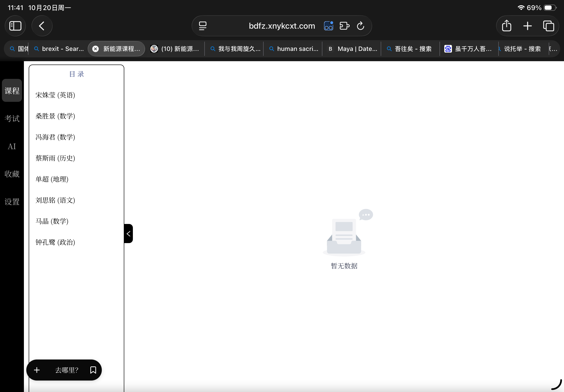The image size is (564, 392).
Task: Close the 新能源课程 tab
Action: pyautogui.click(x=96, y=49)
